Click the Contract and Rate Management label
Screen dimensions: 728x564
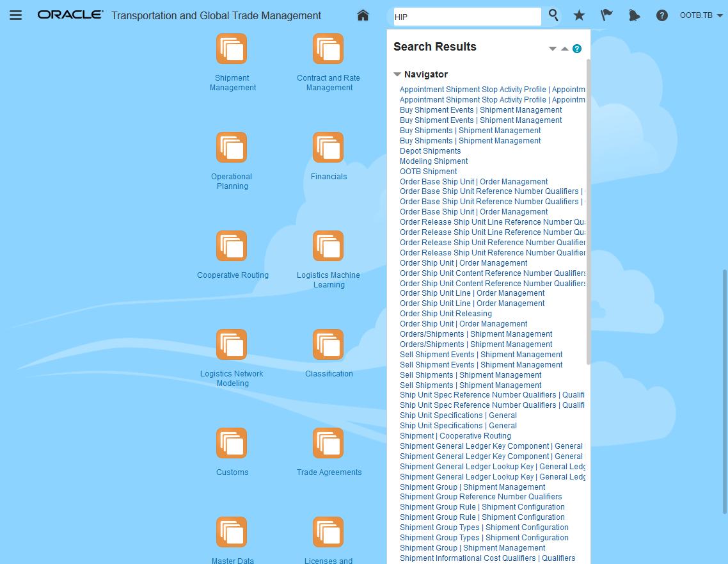coord(329,83)
